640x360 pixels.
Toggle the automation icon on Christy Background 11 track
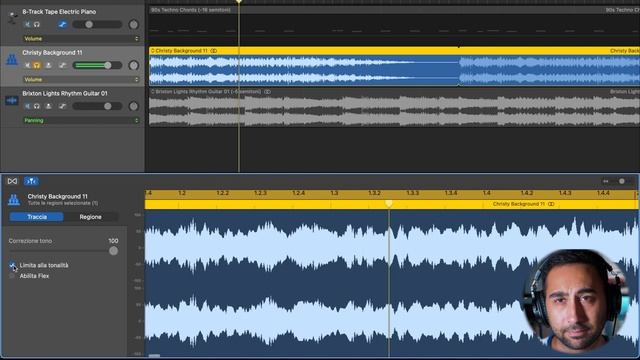pyautogui.click(x=62, y=65)
